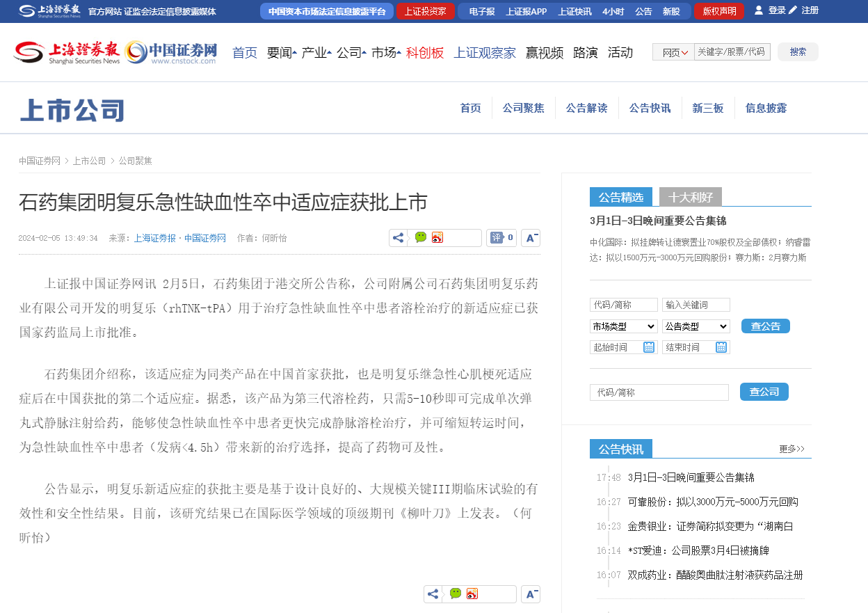Open the 公司聚焦 menu item
The image size is (868, 613).
tap(523, 108)
